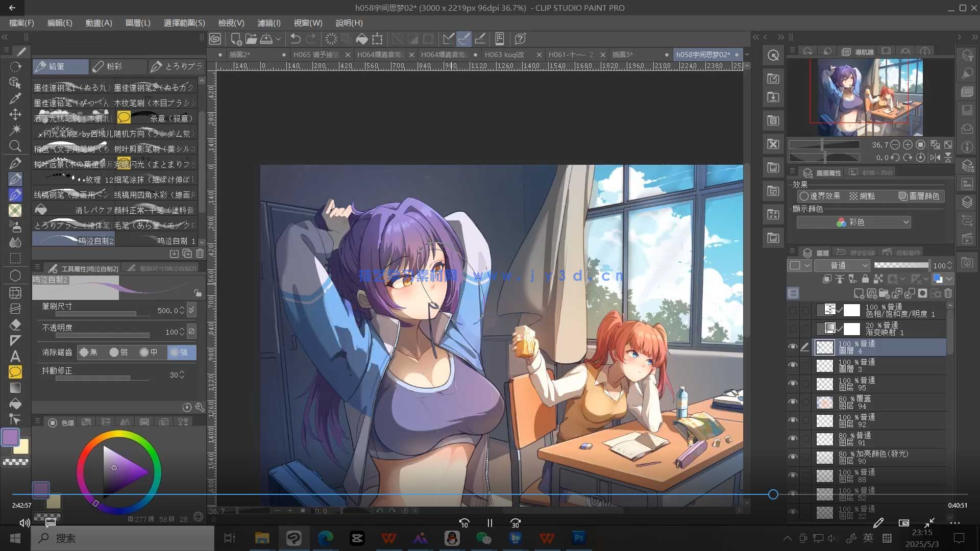The image size is (980, 551).
Task: Select the Text tool
Action: tap(15, 356)
